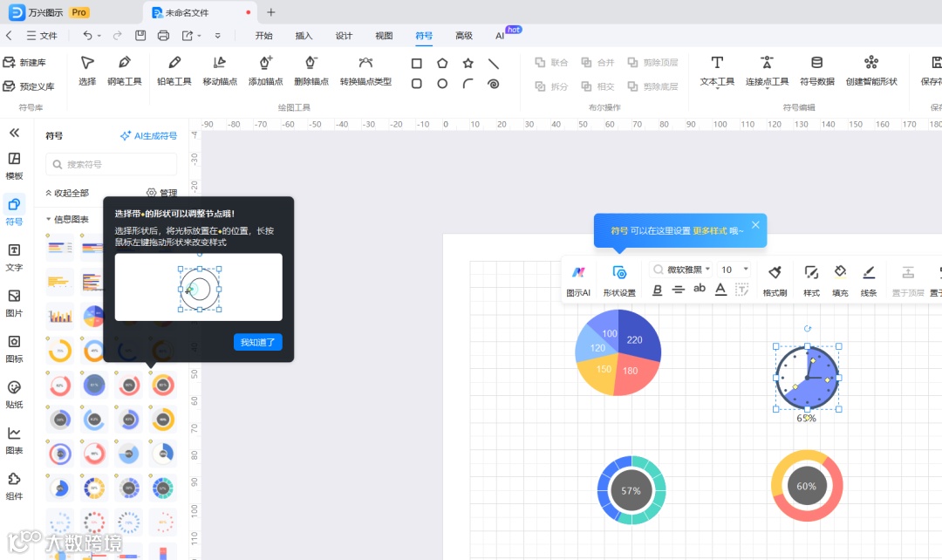
Task: Open the 图标 icons sidebar panel
Action: pyautogui.click(x=15, y=349)
